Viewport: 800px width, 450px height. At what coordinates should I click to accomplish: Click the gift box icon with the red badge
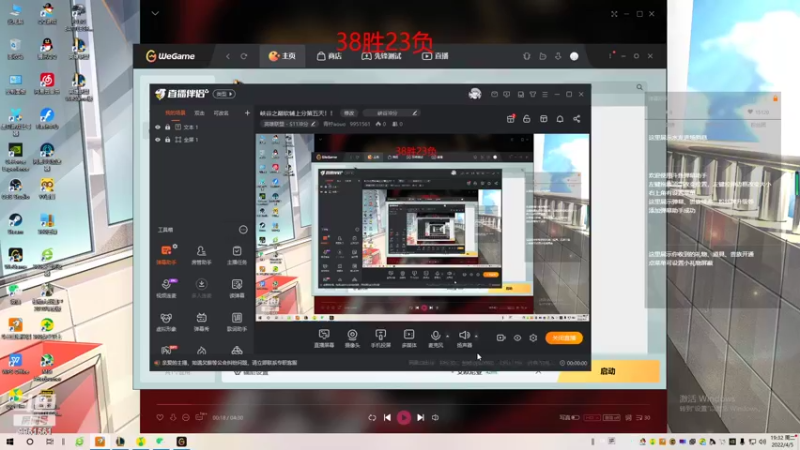point(511,119)
